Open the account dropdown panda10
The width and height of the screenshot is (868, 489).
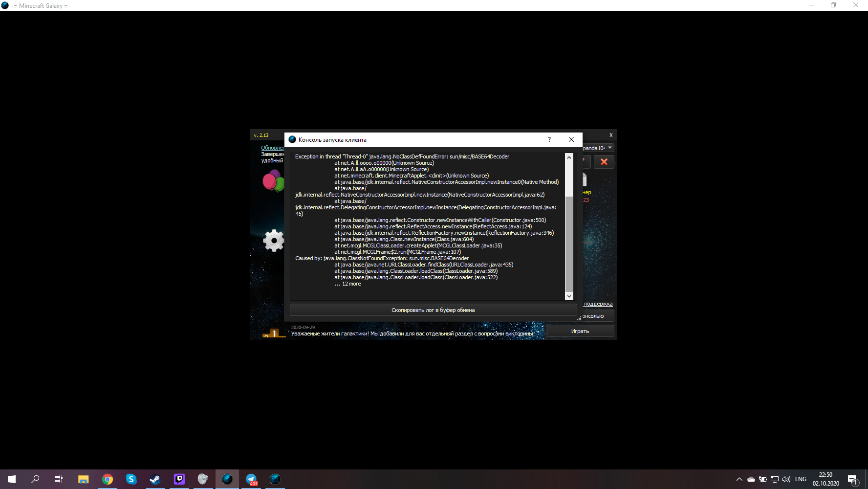coord(598,148)
